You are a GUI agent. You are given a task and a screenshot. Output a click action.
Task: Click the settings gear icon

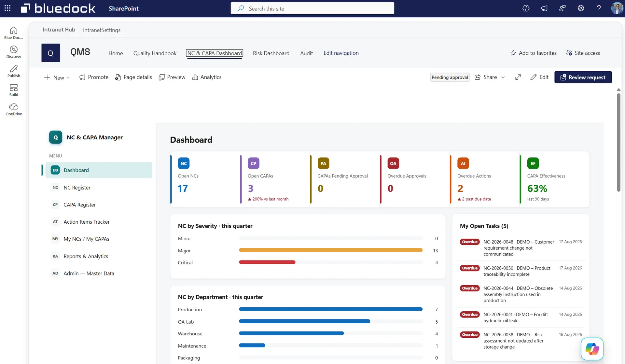[x=581, y=8]
